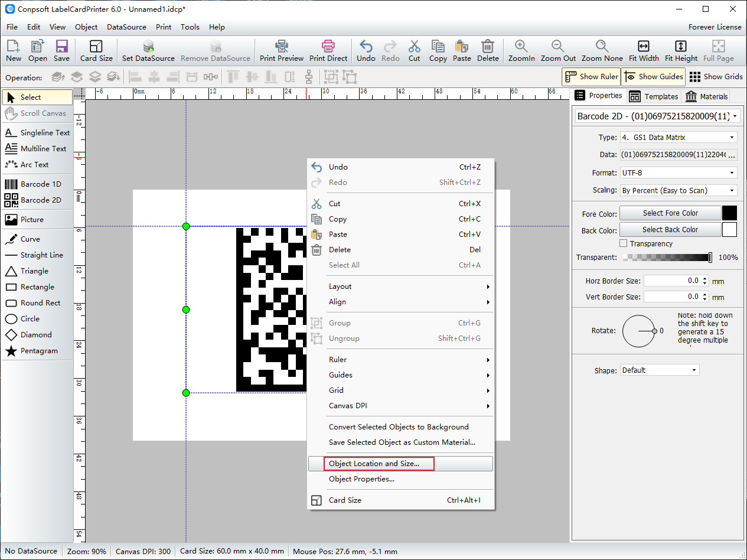Choose the Arc Text tool
Screen dimensions: 747x560
(37, 165)
